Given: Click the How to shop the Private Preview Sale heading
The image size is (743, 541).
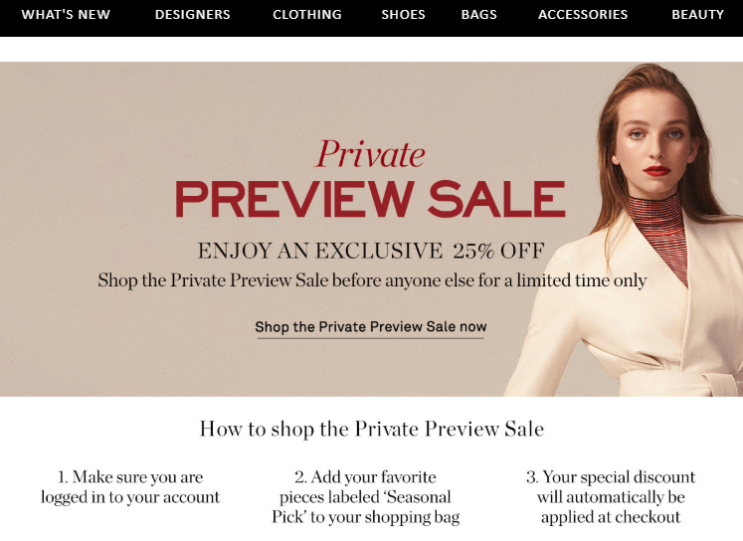Looking at the screenshot, I should click(372, 429).
